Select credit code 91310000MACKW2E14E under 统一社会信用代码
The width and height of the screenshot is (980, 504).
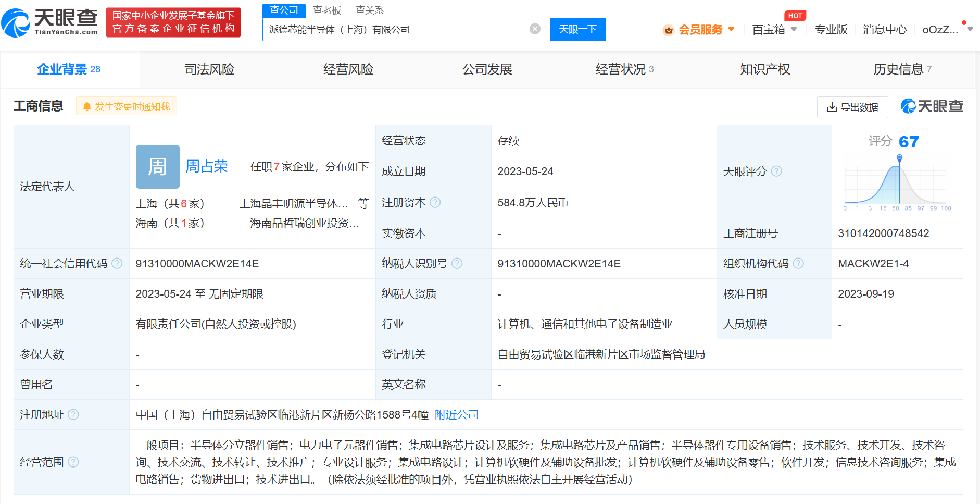coord(197,264)
